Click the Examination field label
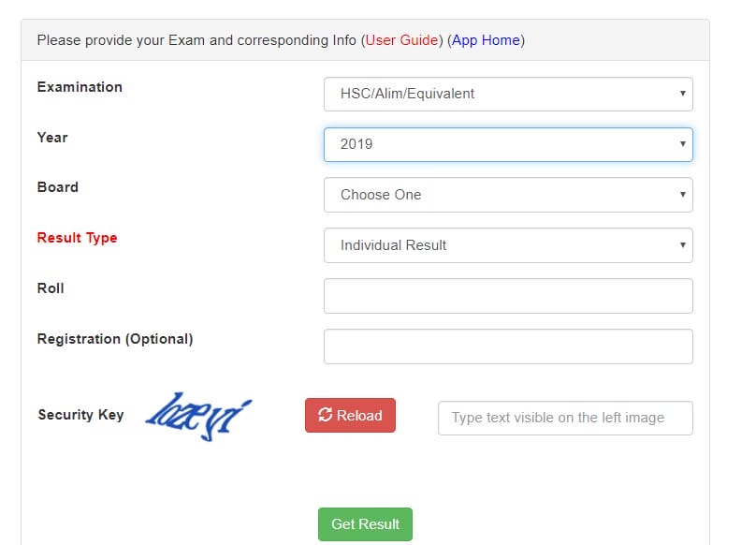The width and height of the screenshot is (756, 545). 80,87
